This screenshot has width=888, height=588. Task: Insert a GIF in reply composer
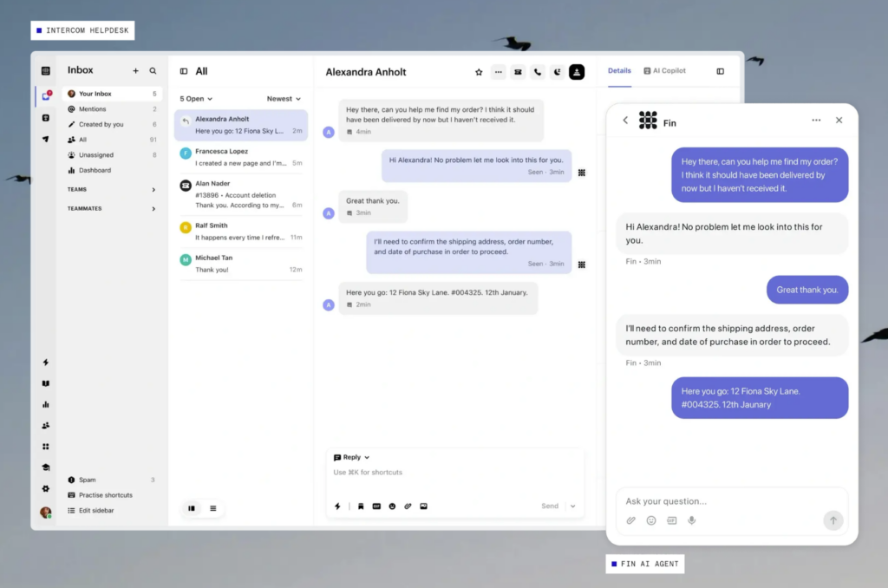pyautogui.click(x=376, y=506)
